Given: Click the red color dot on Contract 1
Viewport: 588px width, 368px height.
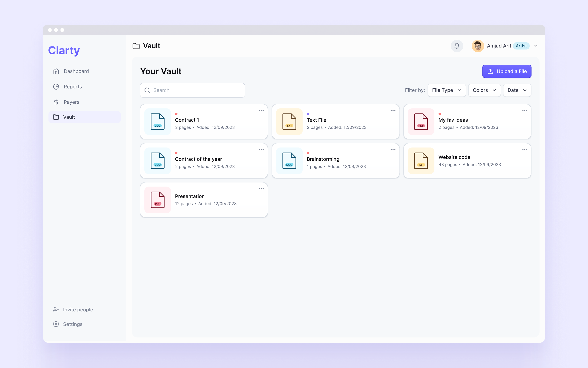Looking at the screenshot, I should pos(176,114).
